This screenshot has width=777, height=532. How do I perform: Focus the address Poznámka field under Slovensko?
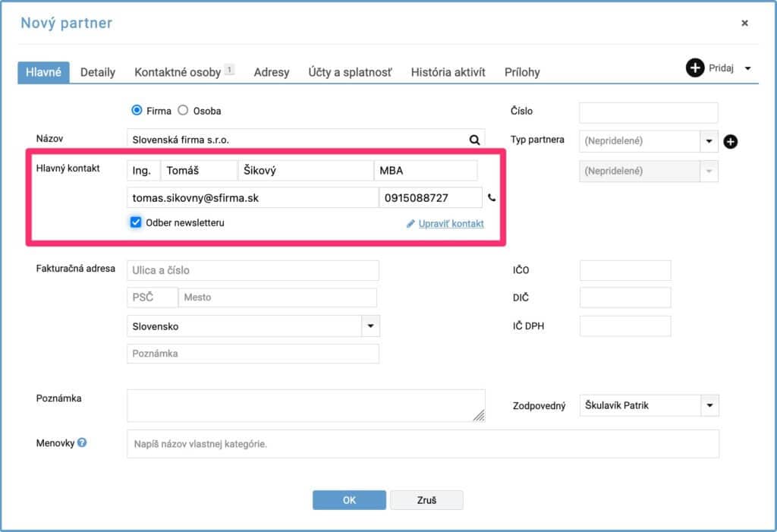[x=253, y=354]
